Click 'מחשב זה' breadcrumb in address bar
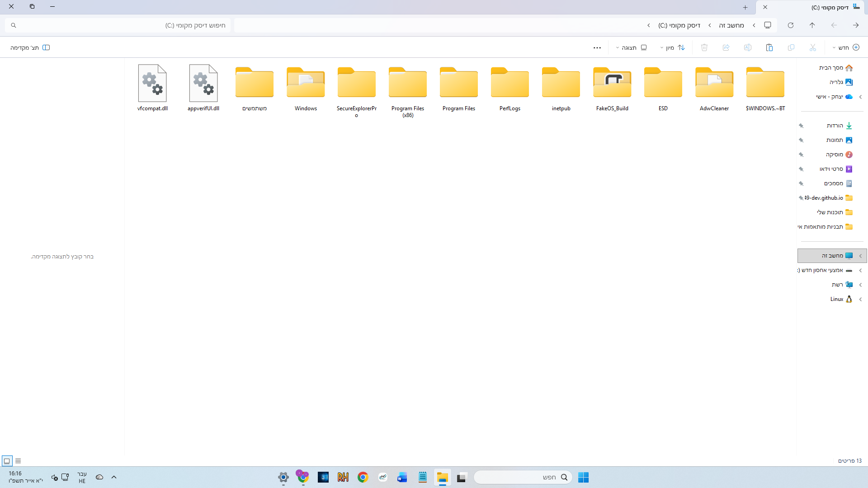 coord(731,25)
